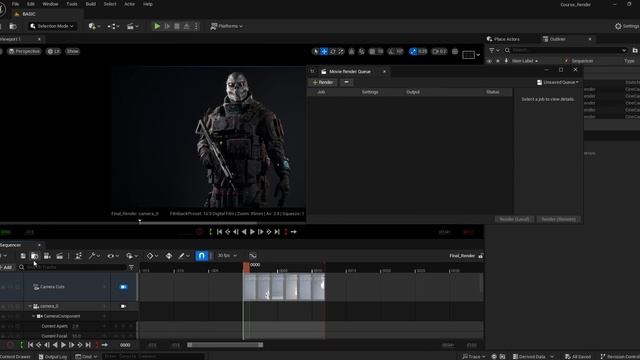Open the Build menu
The image size is (640, 360).
tap(91, 4)
